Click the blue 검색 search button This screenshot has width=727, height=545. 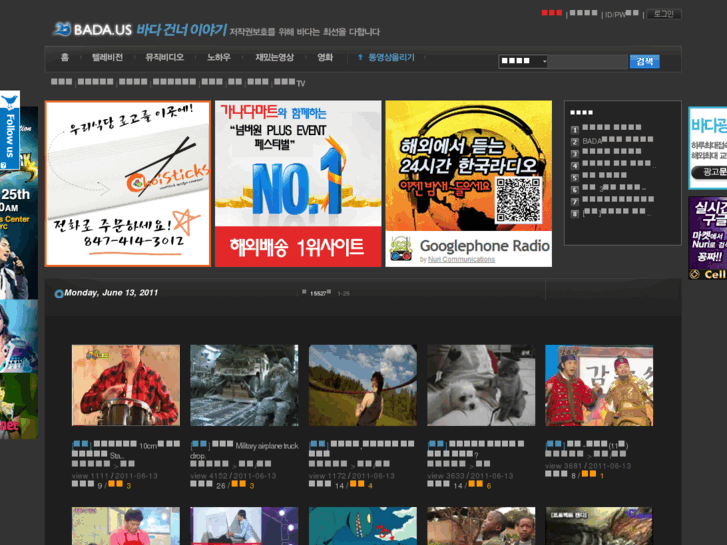(x=644, y=61)
